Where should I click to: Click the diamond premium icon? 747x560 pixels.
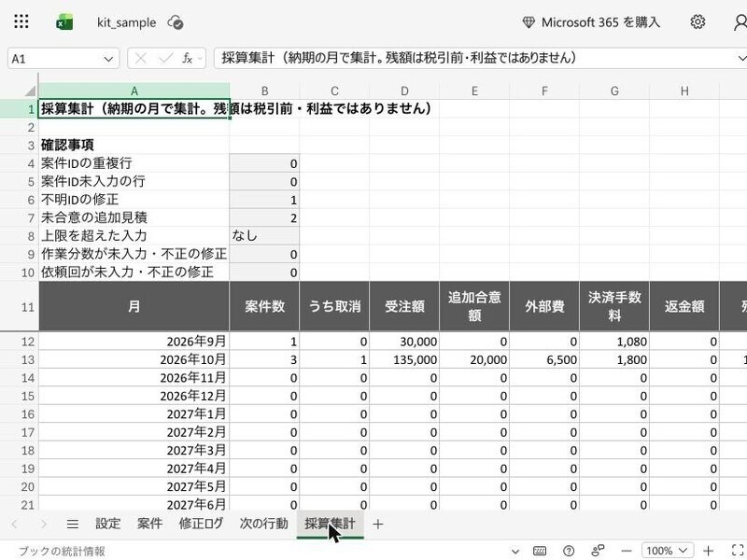pyautogui.click(x=529, y=22)
